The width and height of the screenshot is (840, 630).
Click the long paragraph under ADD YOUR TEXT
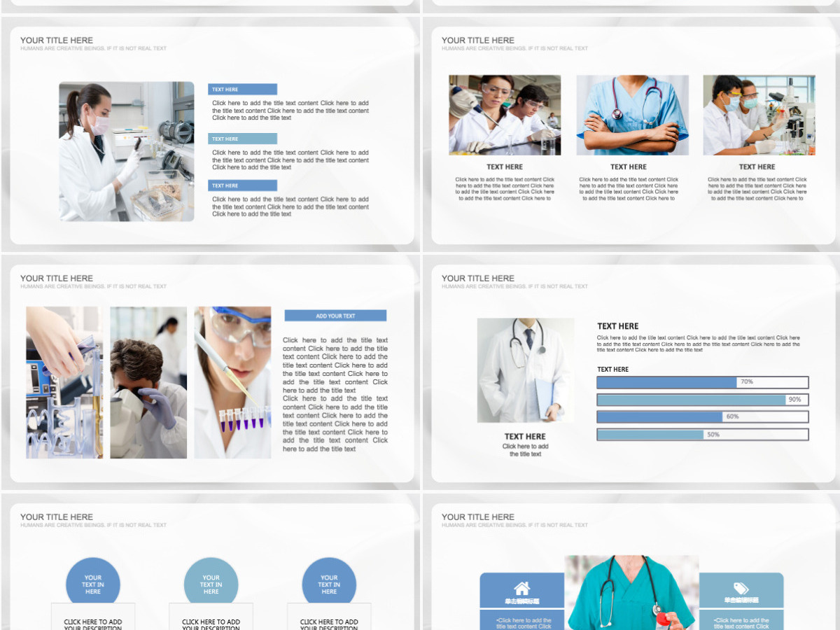(335, 394)
